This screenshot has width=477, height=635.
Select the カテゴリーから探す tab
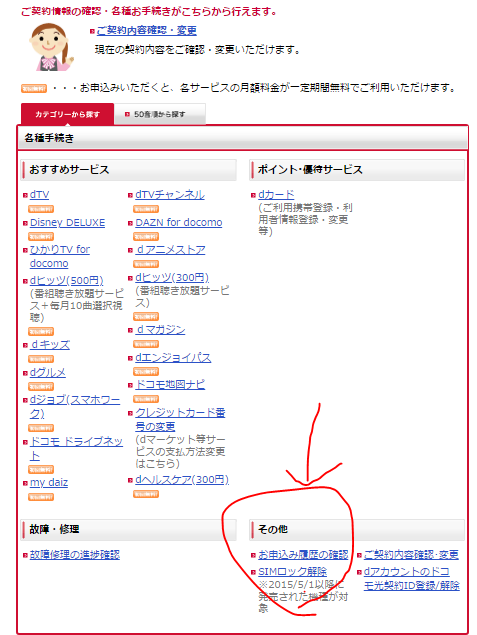point(68,115)
